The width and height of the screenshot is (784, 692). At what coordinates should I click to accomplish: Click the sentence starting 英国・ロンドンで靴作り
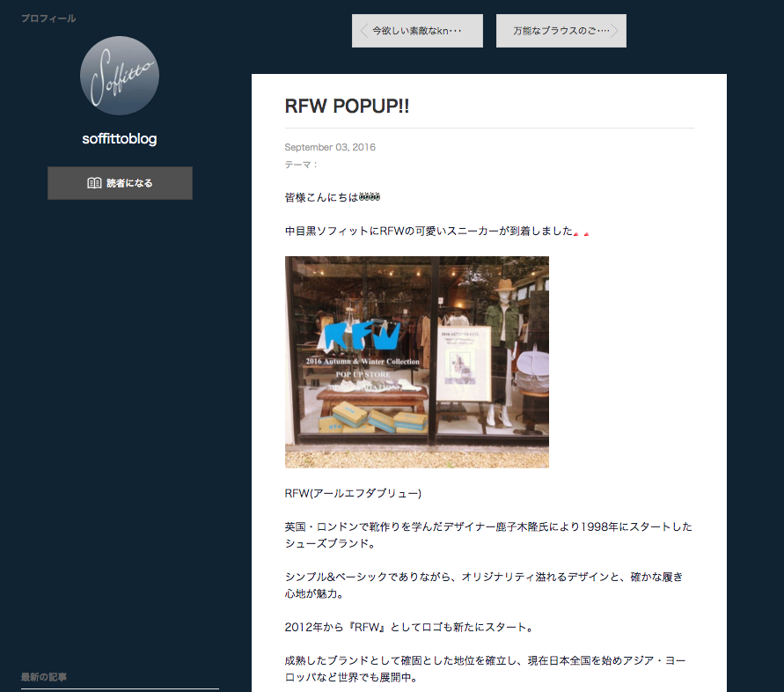[488, 535]
